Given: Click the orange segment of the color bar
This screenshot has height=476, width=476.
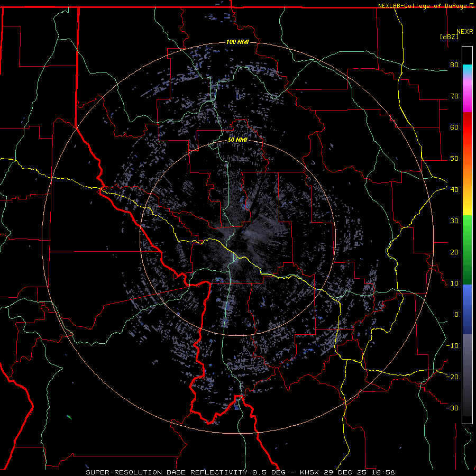Looking at the screenshot, I should (x=467, y=173).
